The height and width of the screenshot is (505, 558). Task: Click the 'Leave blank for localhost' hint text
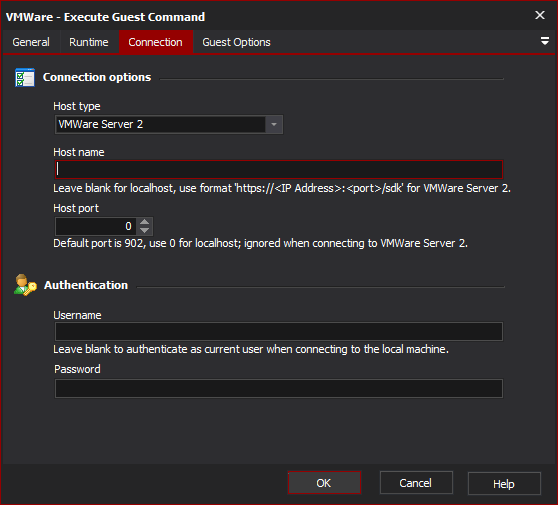pyautogui.click(x=282, y=188)
